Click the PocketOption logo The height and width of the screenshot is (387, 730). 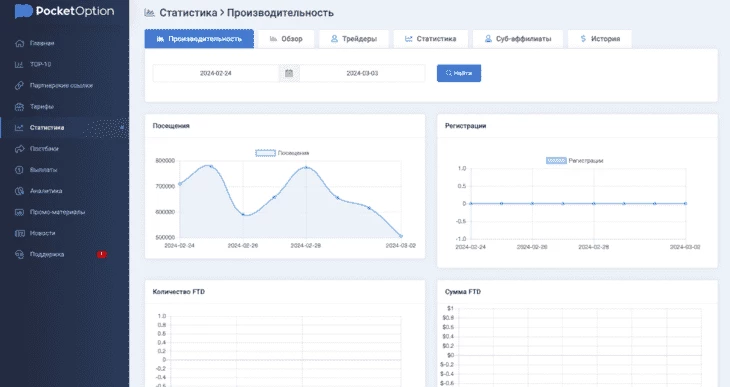tap(64, 11)
